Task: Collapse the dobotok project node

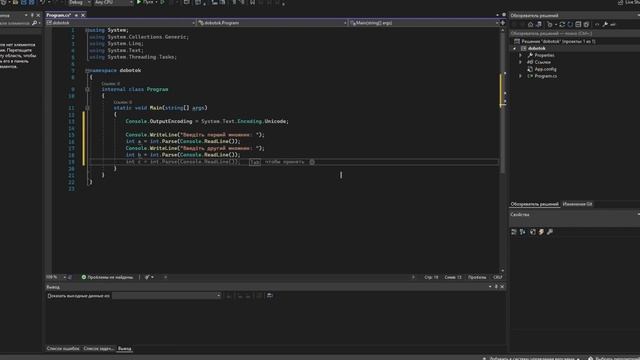Action: (x=514, y=49)
